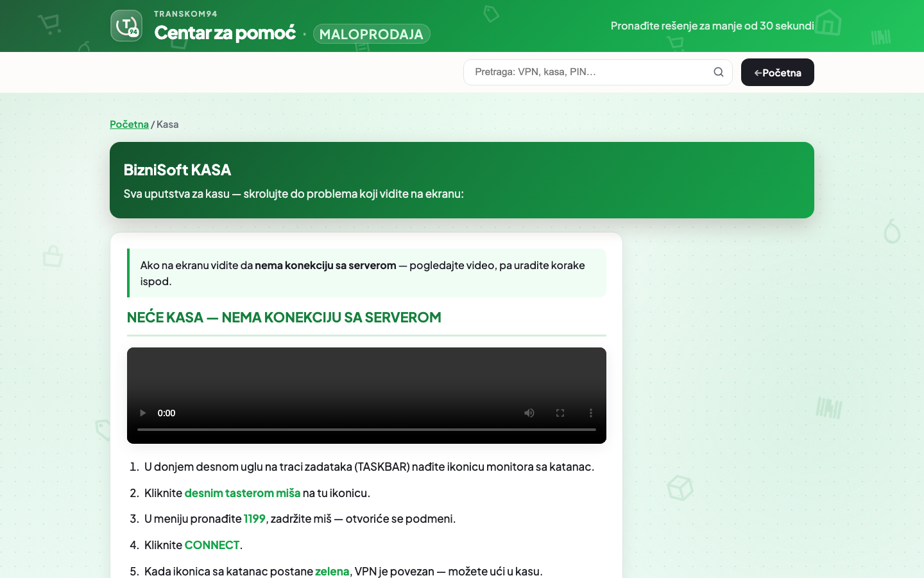Open video more options menu
The height and width of the screenshot is (578, 924).
591,413
